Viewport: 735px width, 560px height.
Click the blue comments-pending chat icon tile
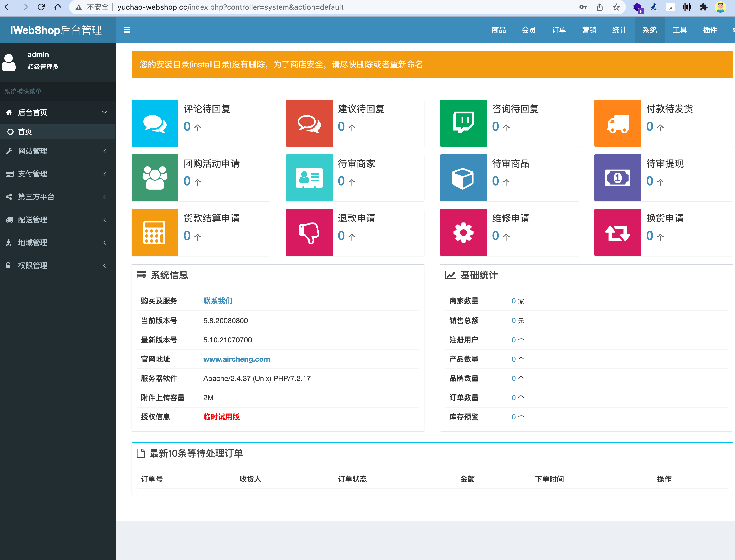pyautogui.click(x=155, y=123)
